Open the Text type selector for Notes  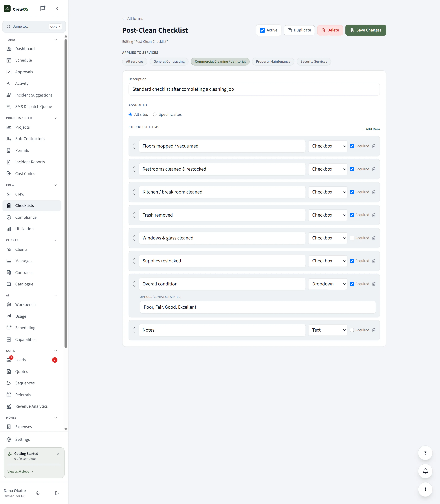point(328,330)
